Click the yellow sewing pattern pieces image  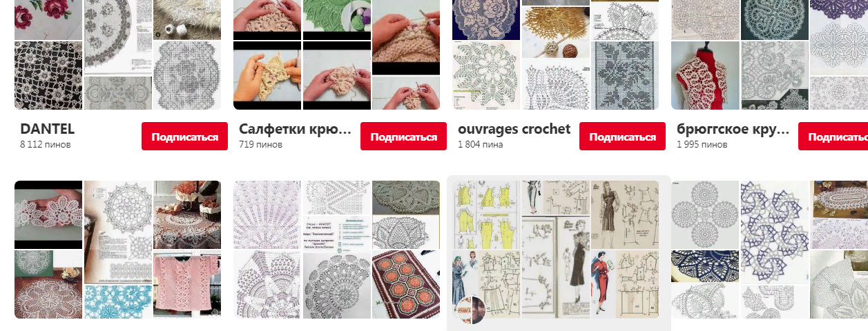pyautogui.click(x=486, y=214)
